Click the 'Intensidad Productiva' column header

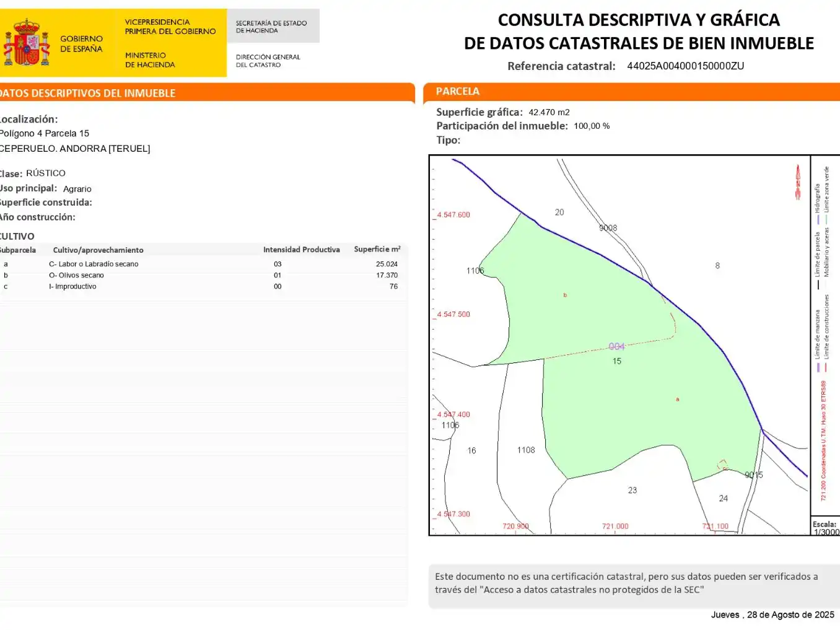coord(302,250)
